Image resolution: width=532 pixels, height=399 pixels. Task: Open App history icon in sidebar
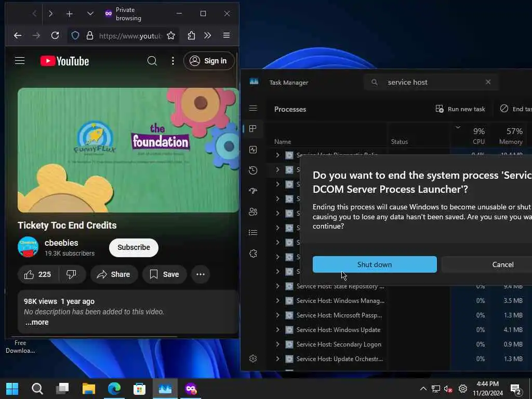[x=253, y=170]
